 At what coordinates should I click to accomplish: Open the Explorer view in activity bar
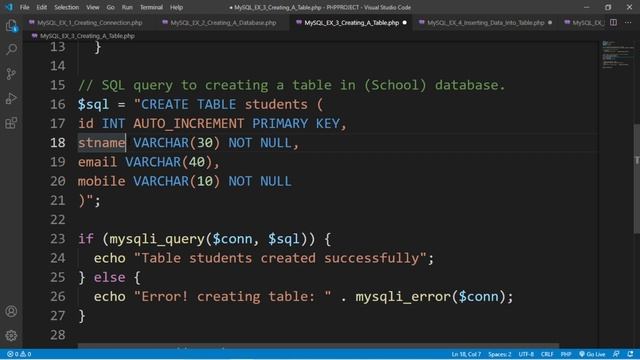click(x=11, y=26)
